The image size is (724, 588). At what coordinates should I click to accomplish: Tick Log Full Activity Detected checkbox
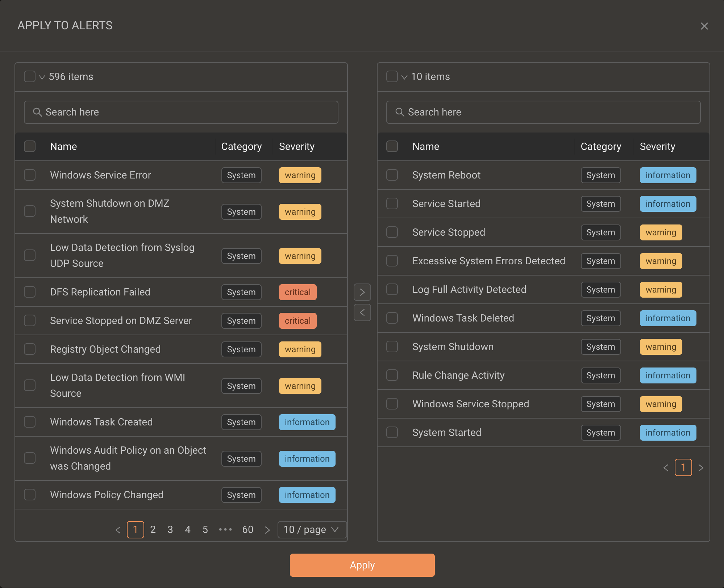click(392, 289)
